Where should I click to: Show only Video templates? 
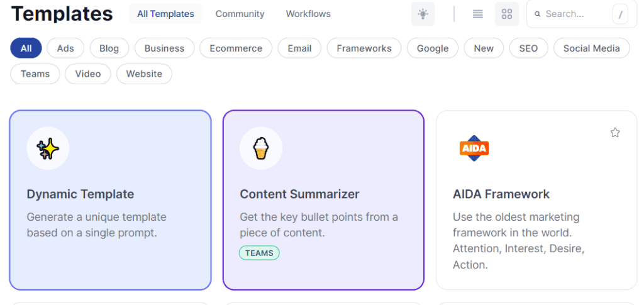coord(88,74)
